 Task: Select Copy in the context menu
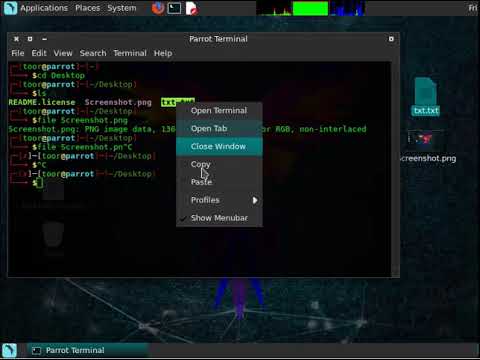[219, 164]
